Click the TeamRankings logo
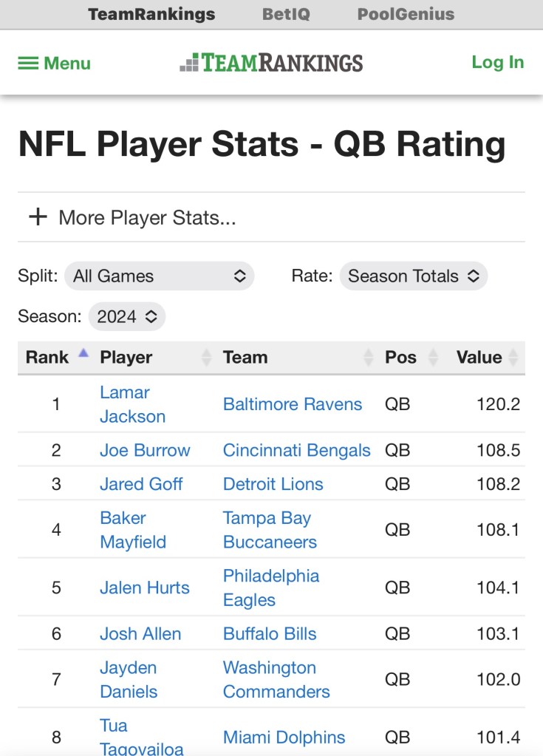543x756 pixels. tap(271, 63)
